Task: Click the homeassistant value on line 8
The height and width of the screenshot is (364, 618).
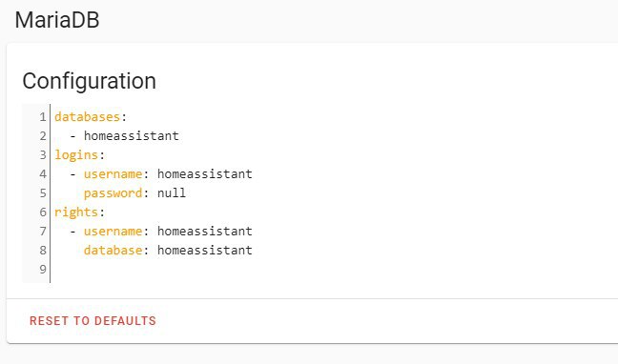Action: click(204, 251)
